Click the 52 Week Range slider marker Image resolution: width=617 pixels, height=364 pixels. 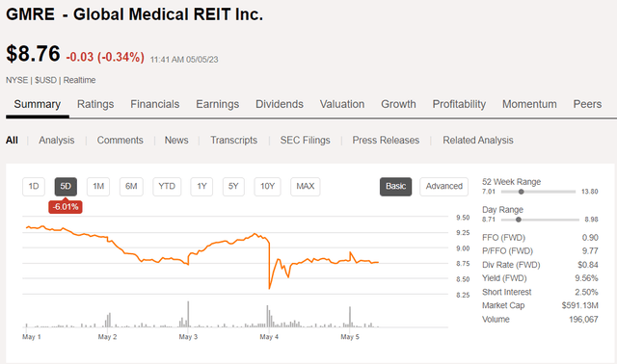point(521,192)
